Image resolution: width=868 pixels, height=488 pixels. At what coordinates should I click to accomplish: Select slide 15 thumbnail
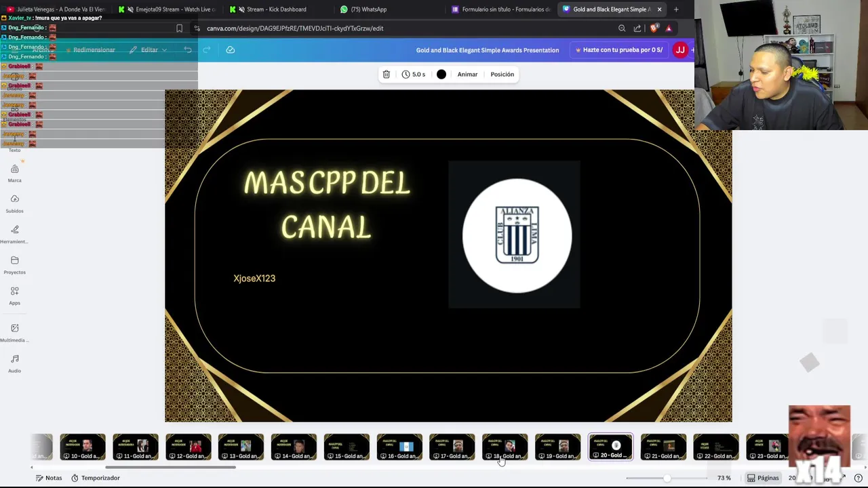pyautogui.click(x=347, y=447)
